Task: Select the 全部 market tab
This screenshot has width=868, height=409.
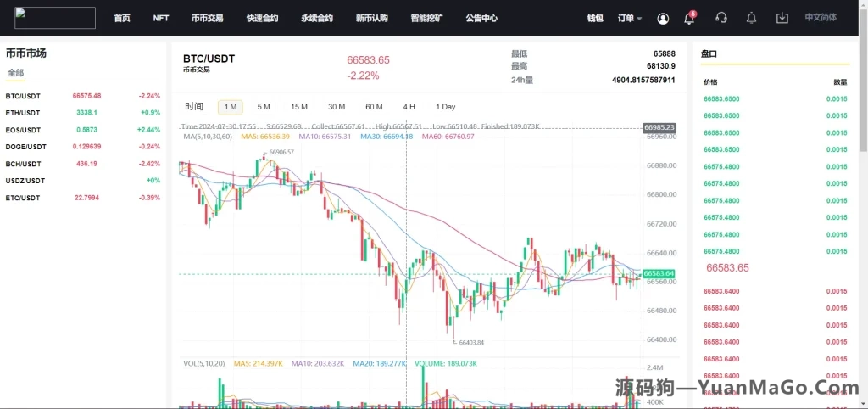Action: 15,73
